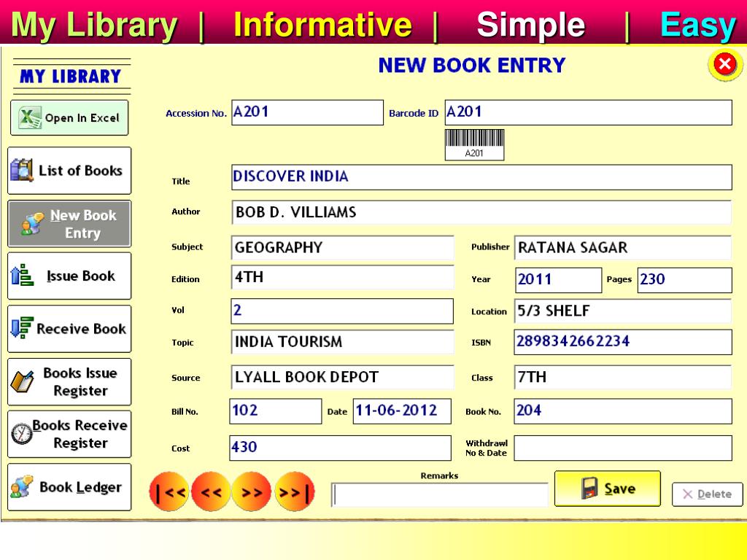747x560 pixels.
Task: Go to Receive Book screen
Action: click(x=69, y=329)
